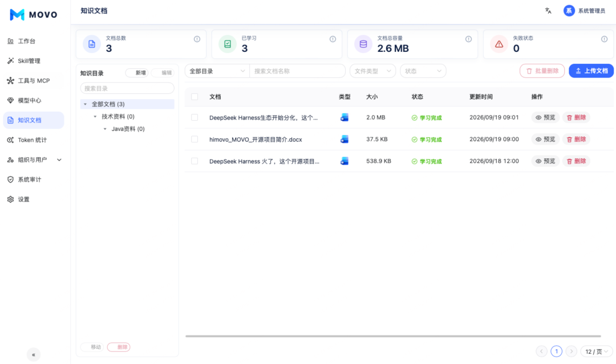Select 全部文档 (3) tree label
The image size is (616, 364).
tap(108, 104)
